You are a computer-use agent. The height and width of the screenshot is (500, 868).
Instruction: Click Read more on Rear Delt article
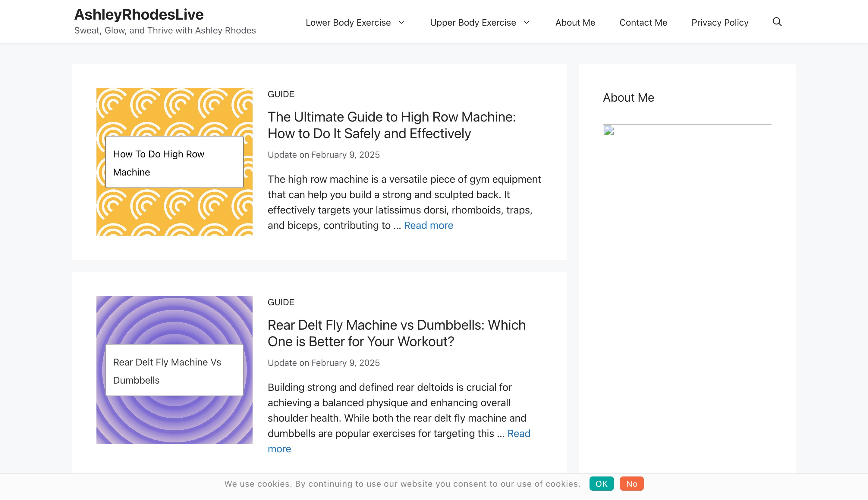(x=518, y=433)
